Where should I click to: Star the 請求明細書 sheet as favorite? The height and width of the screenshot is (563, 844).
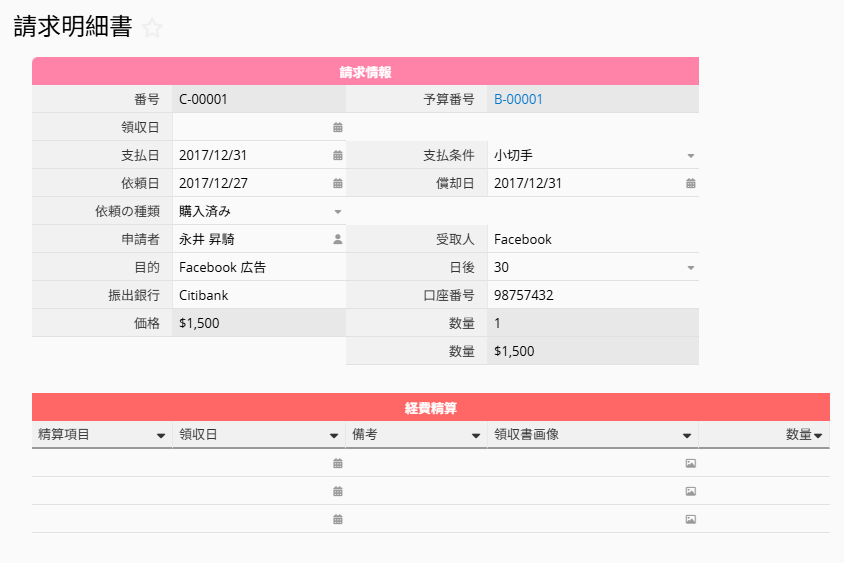click(x=152, y=28)
